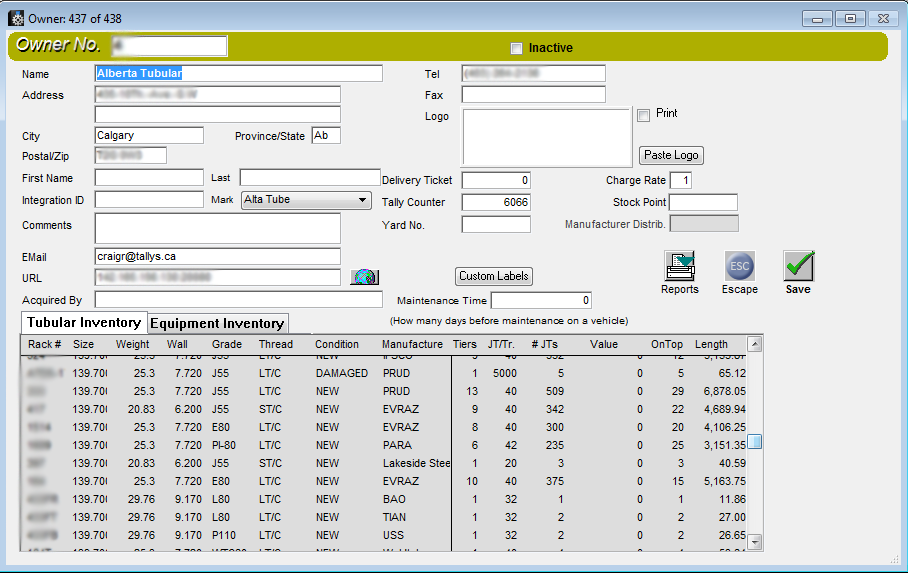Image resolution: width=908 pixels, height=573 pixels.
Task: Click the scroll up arrow in inventory grid
Action: [756, 344]
